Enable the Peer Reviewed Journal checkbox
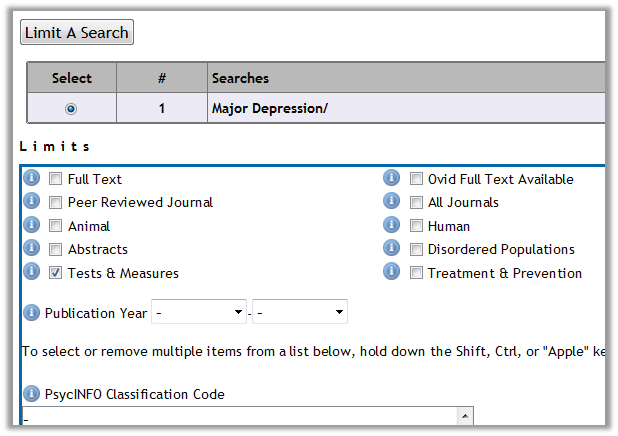The width and height of the screenshot is (618, 436). pos(55,202)
